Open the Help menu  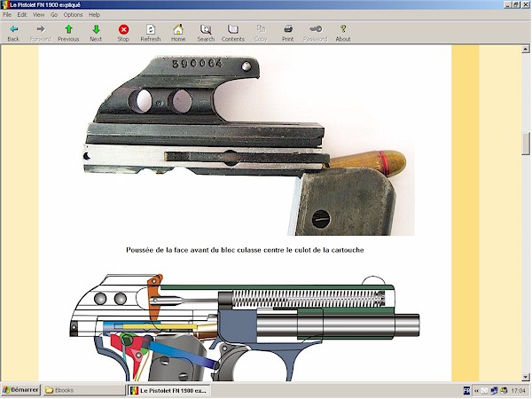(x=94, y=14)
